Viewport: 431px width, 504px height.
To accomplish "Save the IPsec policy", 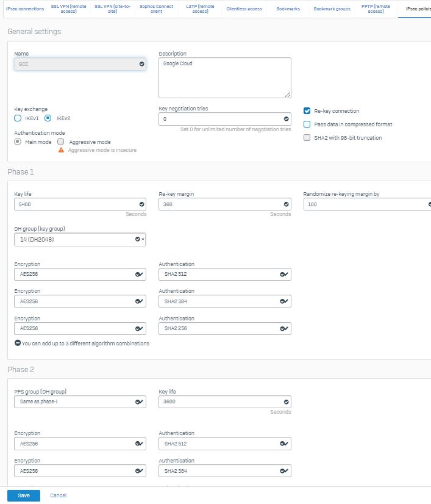I will click(x=24, y=495).
